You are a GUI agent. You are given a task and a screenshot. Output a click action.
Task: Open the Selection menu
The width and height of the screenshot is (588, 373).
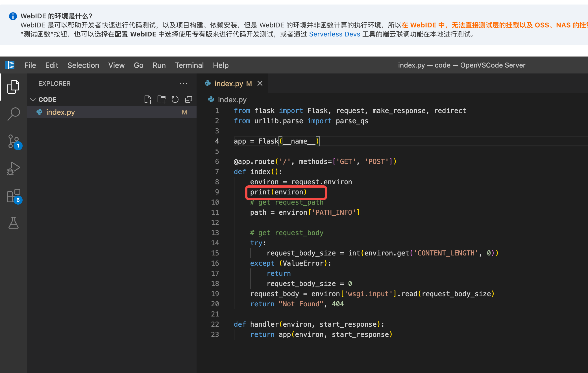pyautogui.click(x=83, y=65)
